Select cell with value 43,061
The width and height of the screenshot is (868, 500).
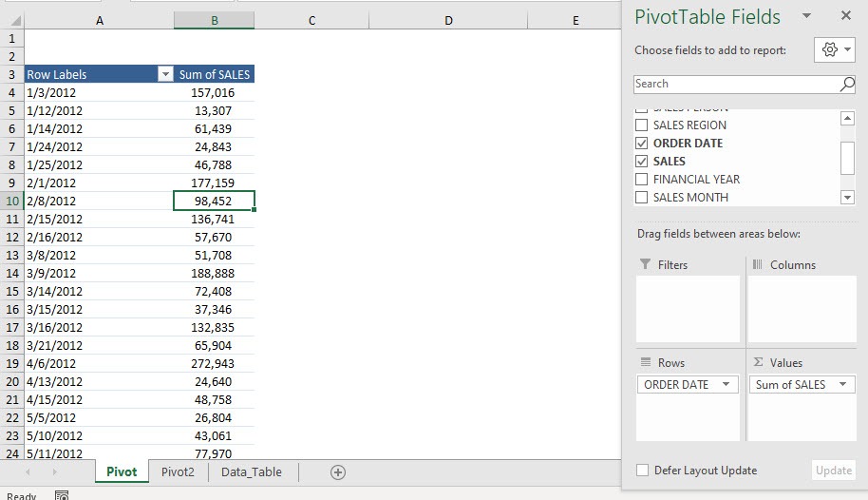click(x=215, y=435)
